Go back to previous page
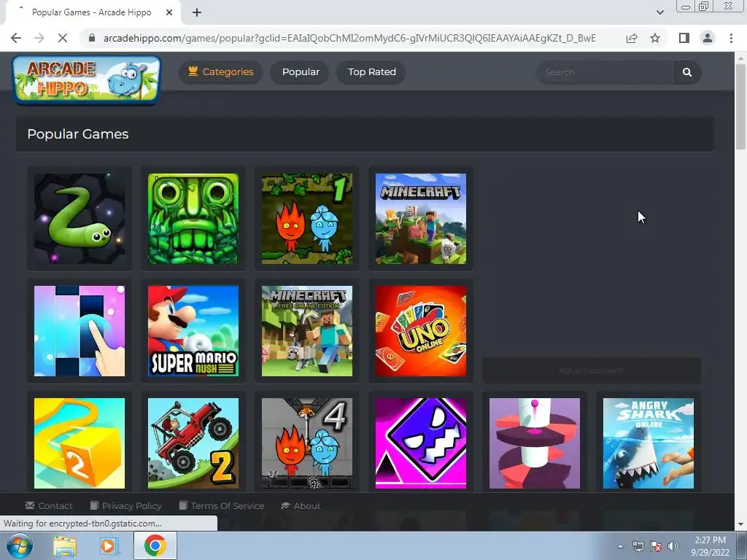 point(16,38)
